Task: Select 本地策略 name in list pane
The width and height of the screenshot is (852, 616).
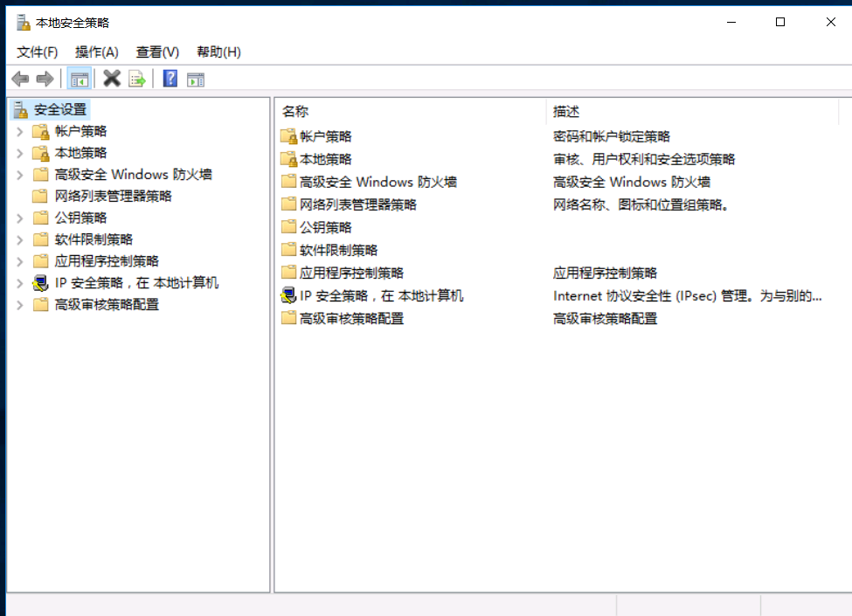Action: click(x=325, y=159)
